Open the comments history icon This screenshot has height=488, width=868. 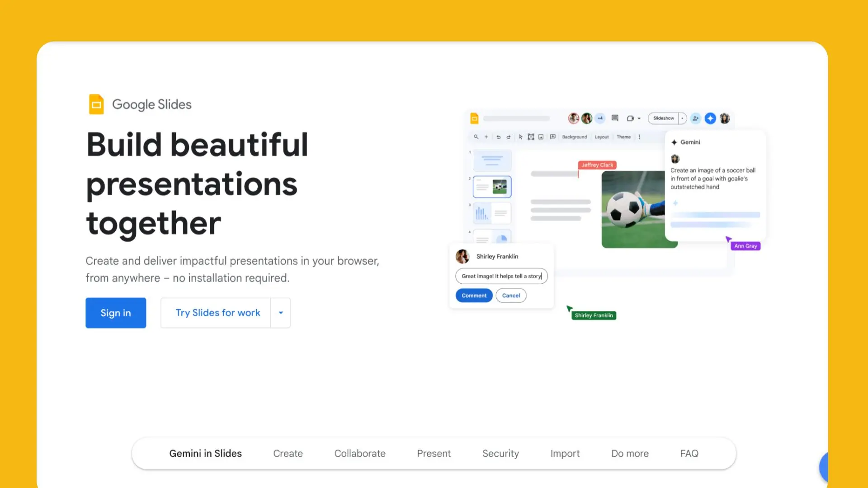(x=615, y=118)
